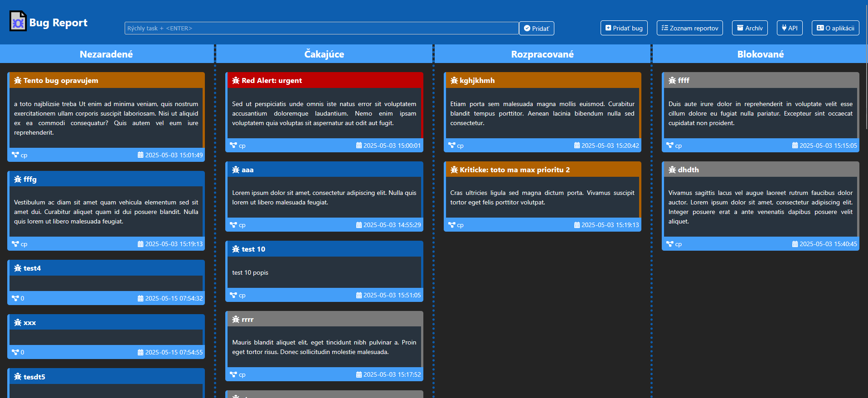The image size is (868, 398).
Task: Click the calendar icon on 'ffff' card
Action: (795, 146)
